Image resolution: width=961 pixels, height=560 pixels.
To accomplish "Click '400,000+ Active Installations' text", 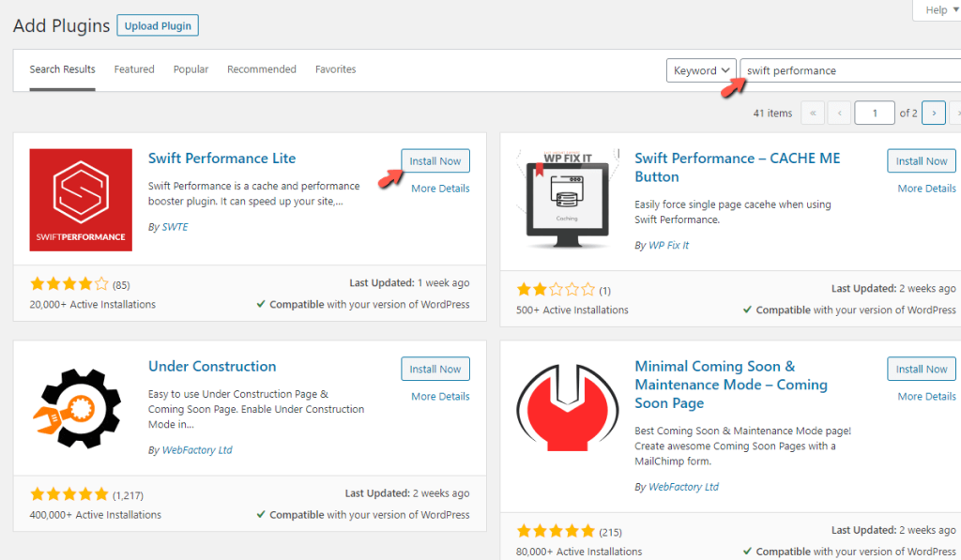I will [96, 515].
